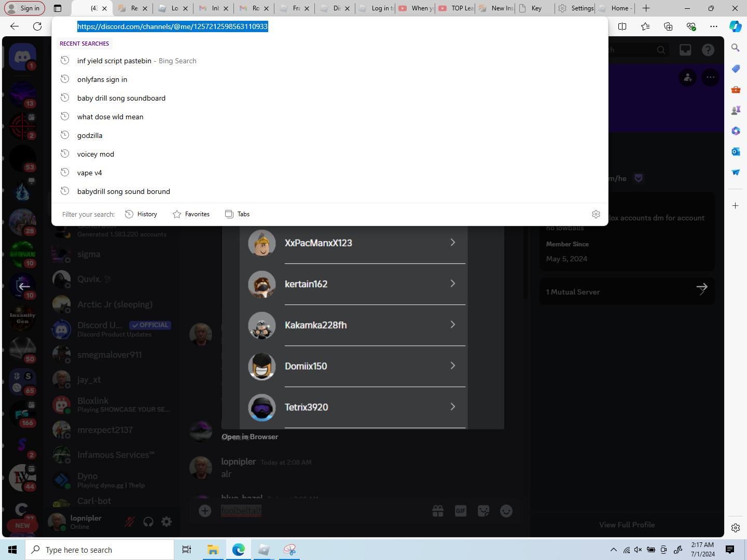Expand Kakamka228fh account row chevron
The height and width of the screenshot is (560, 747).
[x=453, y=325]
